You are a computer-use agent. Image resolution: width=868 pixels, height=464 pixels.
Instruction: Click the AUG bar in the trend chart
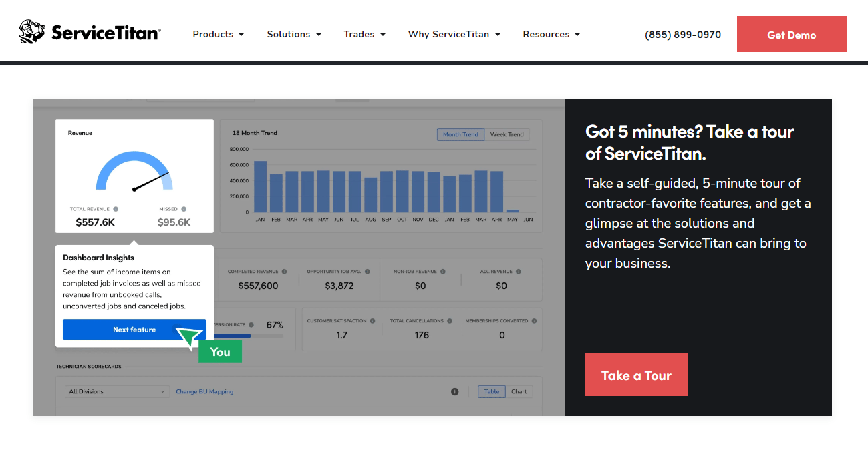click(x=371, y=195)
